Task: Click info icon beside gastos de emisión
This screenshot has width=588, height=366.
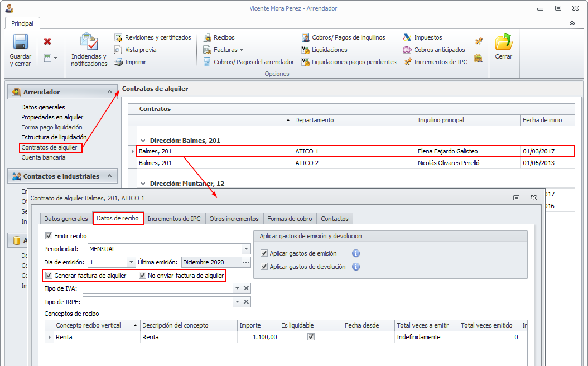Action: [356, 253]
